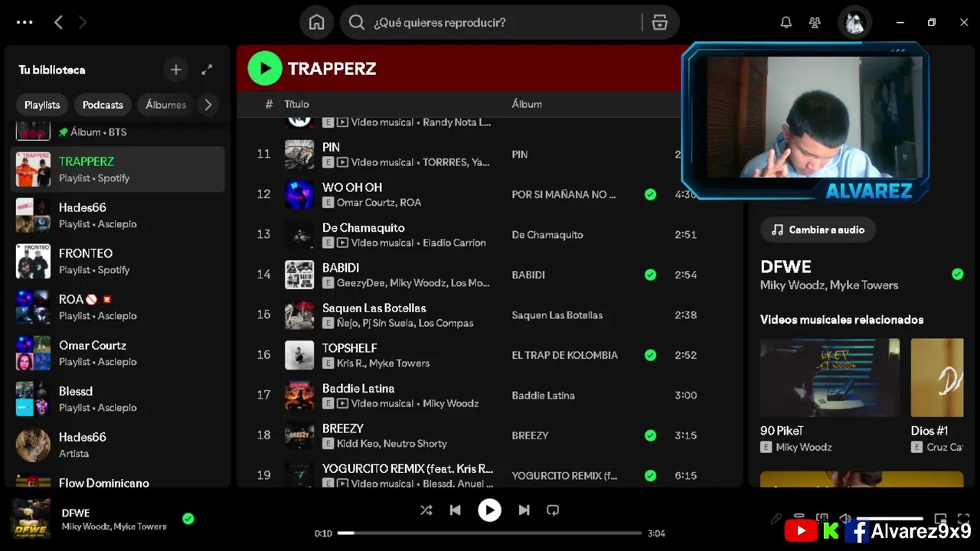
Task: Click the DFWE cover in now-playing bar
Action: 31,519
